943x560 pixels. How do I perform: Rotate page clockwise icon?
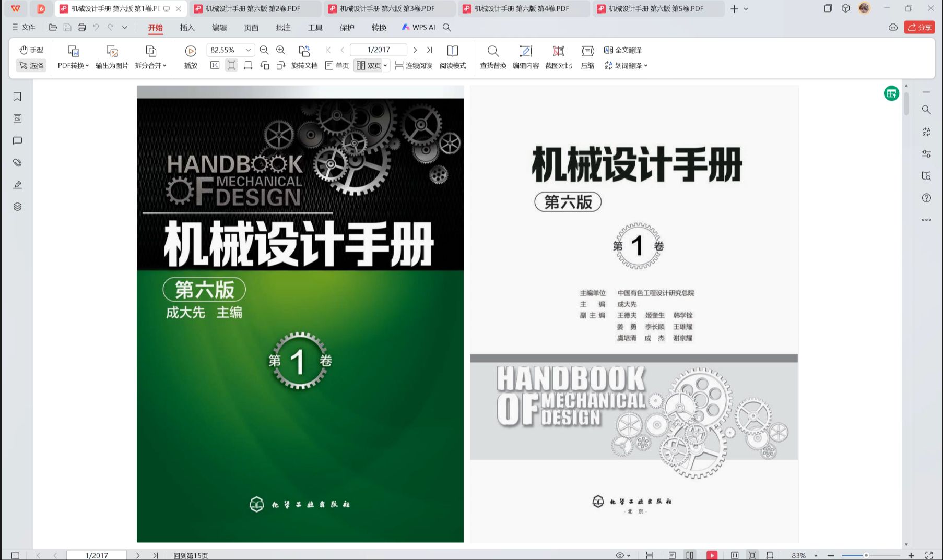pyautogui.click(x=281, y=65)
